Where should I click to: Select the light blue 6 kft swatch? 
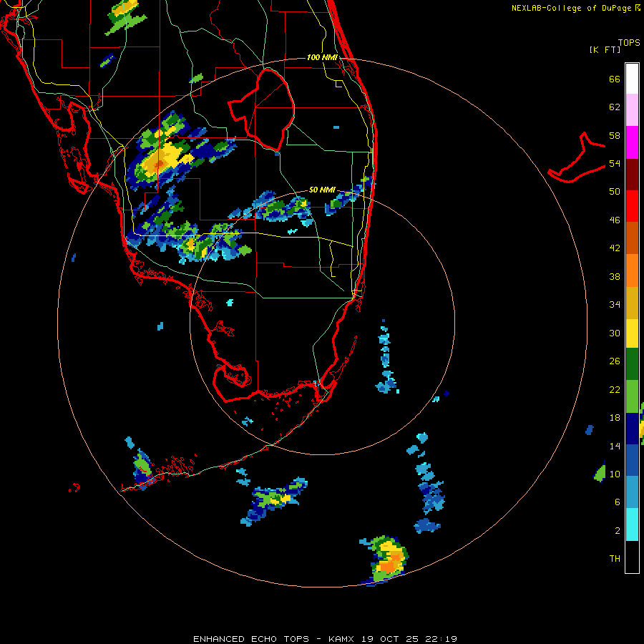[632, 492]
